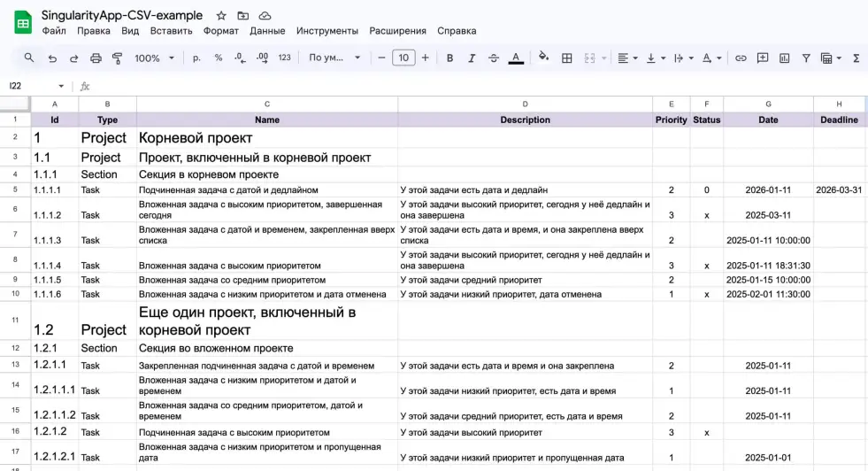This screenshot has width=868, height=471.
Task: Click the search icon in the toolbar
Action: [29, 58]
